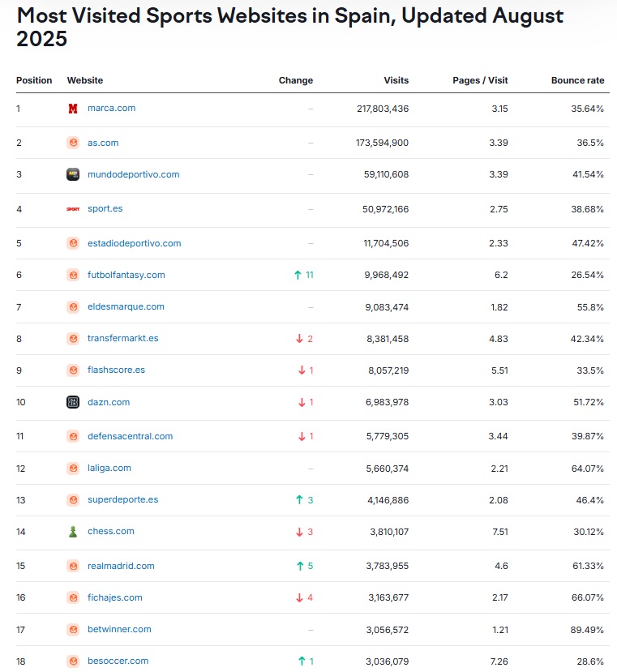Open the besoccer.com link
The height and width of the screenshot is (672, 617).
click(x=118, y=661)
